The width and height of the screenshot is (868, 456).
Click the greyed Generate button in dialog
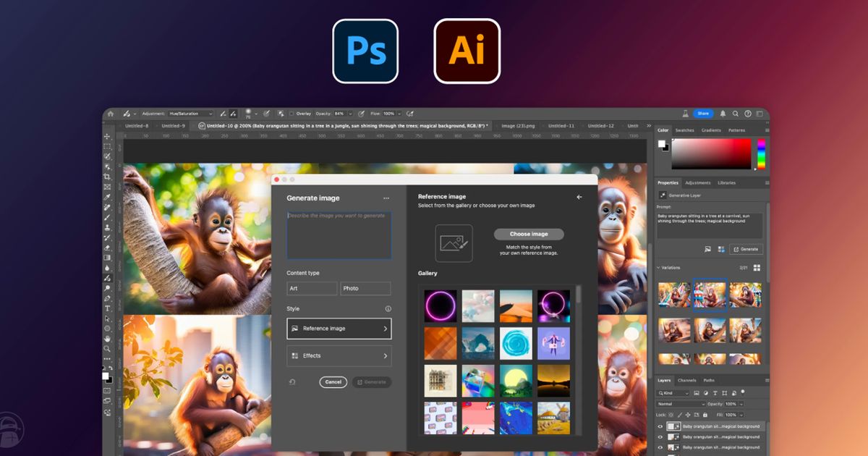coord(372,382)
